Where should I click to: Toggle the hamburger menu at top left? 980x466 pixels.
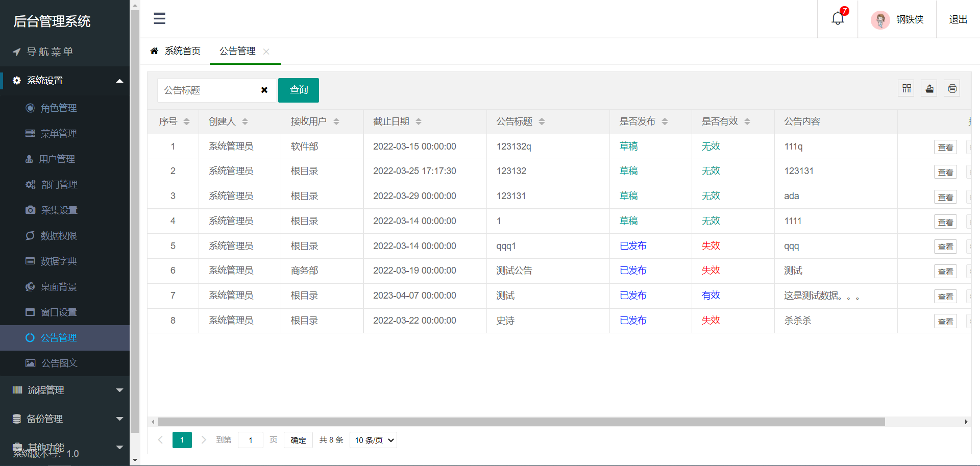[159, 18]
